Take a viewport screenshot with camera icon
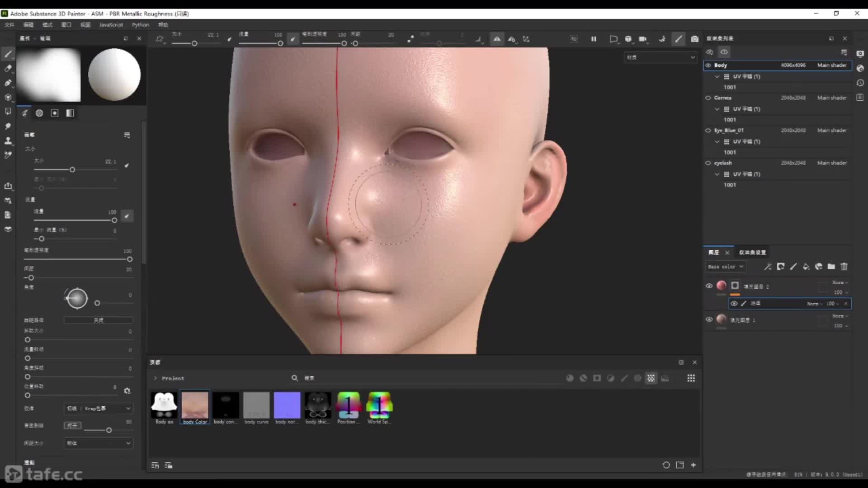This screenshot has height=488, width=868. 695,39
